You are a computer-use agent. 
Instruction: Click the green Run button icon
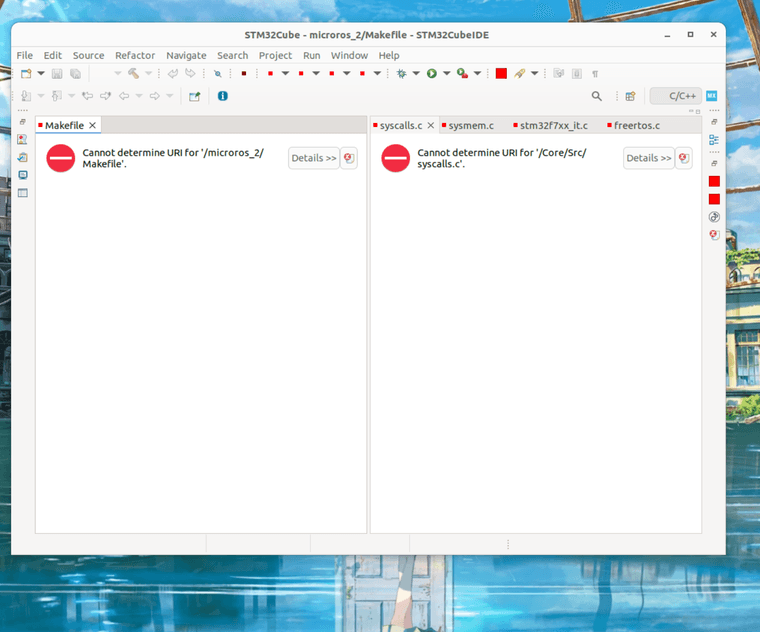[x=431, y=74]
